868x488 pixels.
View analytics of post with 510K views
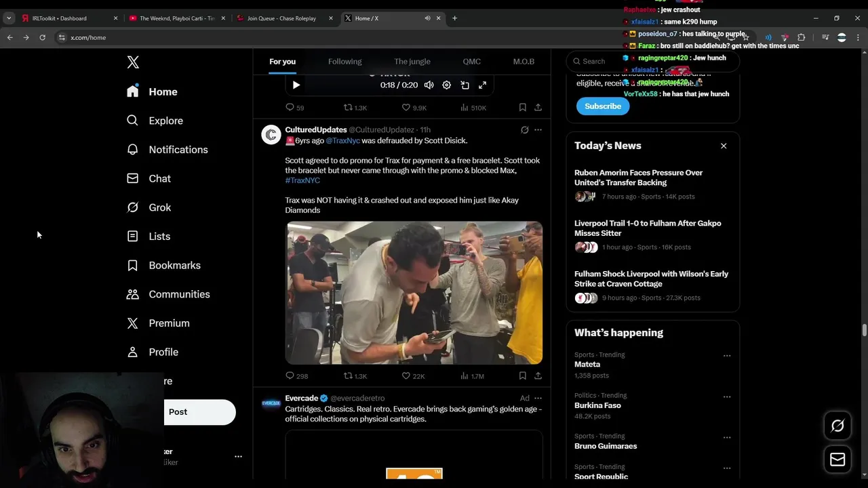click(473, 107)
